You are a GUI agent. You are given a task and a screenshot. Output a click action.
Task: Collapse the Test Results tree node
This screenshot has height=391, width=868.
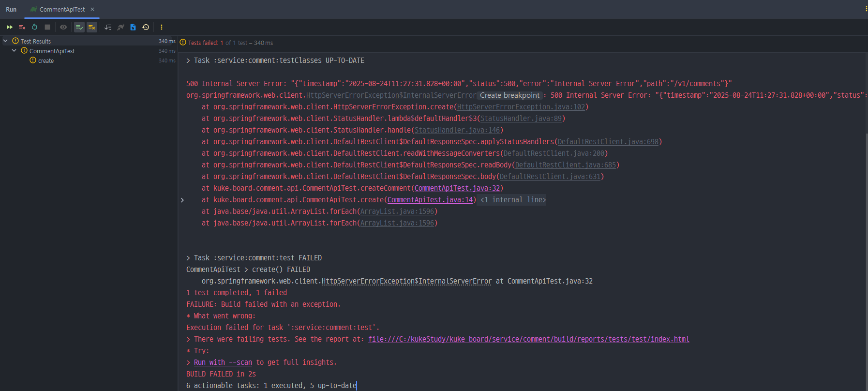click(5, 41)
